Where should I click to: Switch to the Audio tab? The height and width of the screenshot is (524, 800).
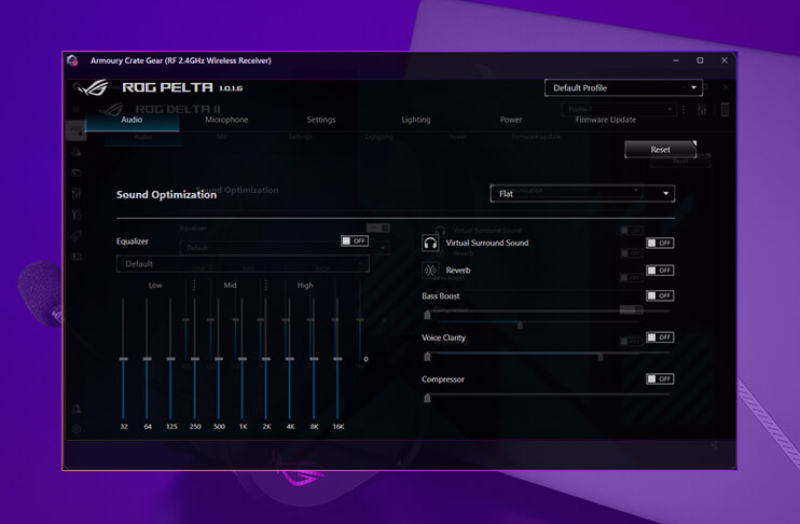pos(132,120)
